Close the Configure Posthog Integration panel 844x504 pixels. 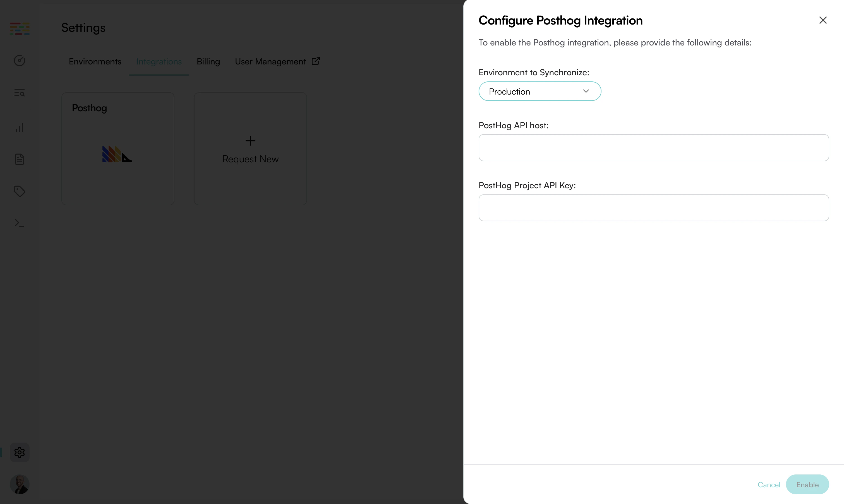[823, 20]
